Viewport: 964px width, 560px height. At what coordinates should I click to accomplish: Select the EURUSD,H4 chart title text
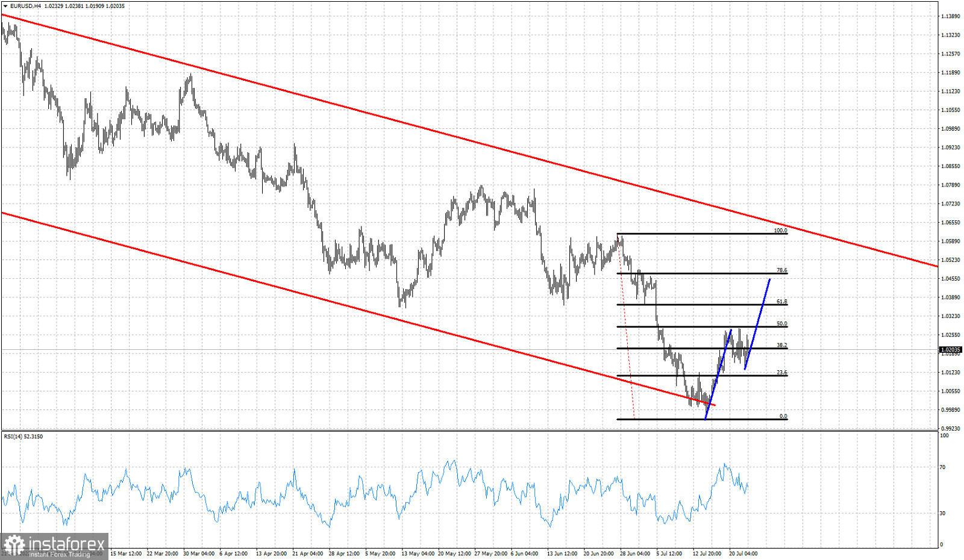(25, 5)
